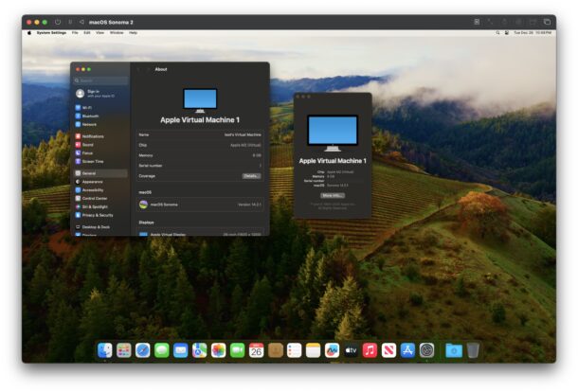
Task: Select Screen Time in the sidebar
Action: (x=92, y=161)
